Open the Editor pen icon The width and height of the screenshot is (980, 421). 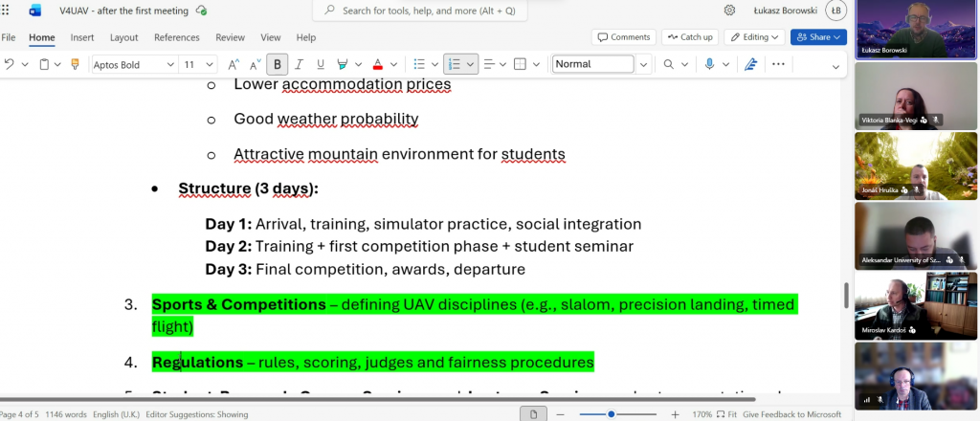(x=751, y=64)
